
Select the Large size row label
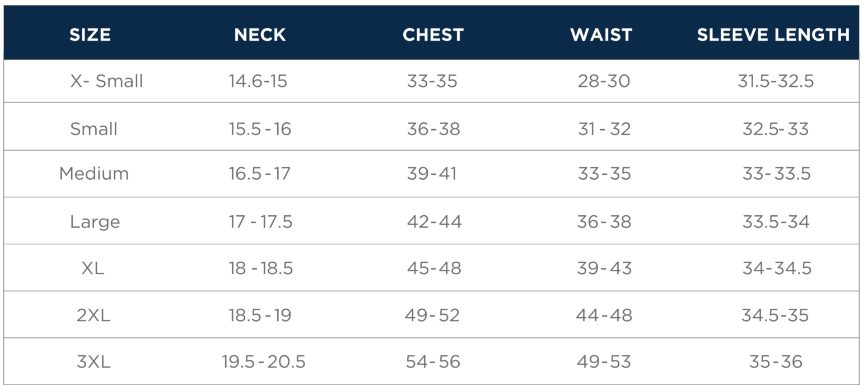point(95,222)
